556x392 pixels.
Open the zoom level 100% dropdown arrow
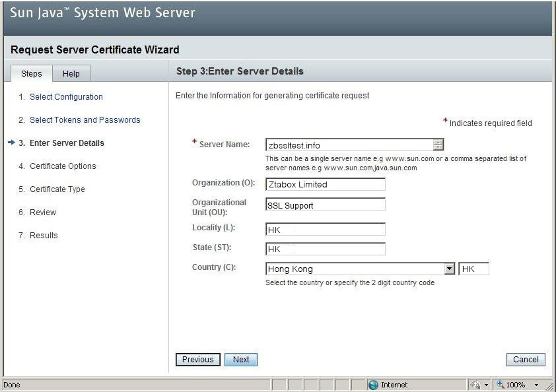pyautogui.click(x=536, y=385)
